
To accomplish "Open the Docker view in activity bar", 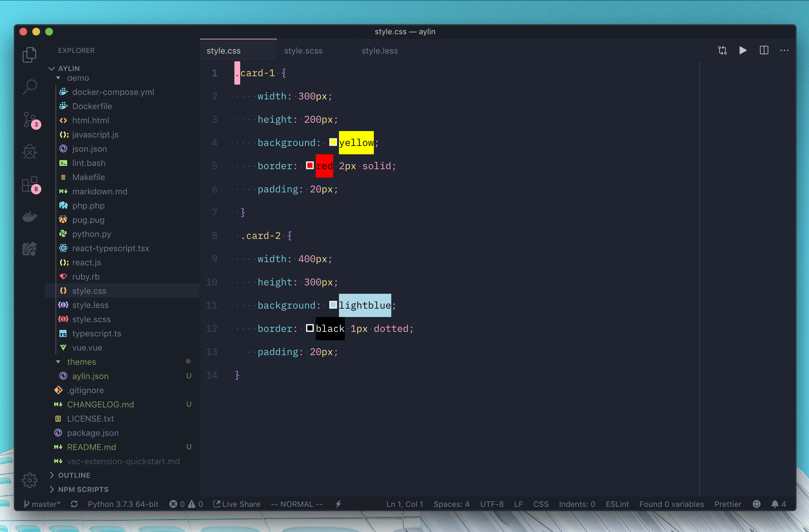I will coord(30,216).
